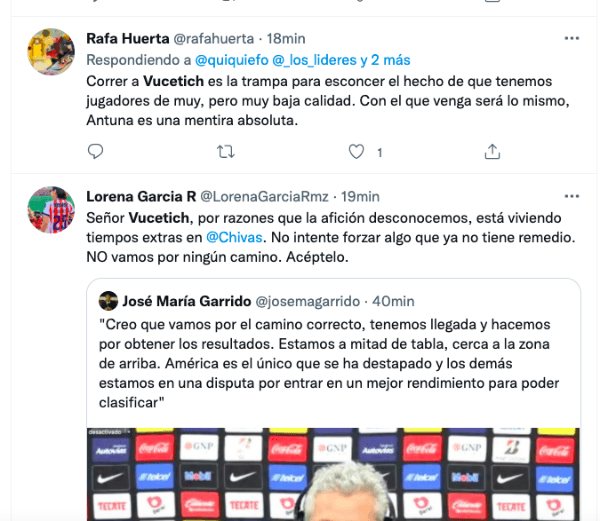Screen dimensions: 600x521
Task: Like Rafa Huerta's tweet about Vucetich
Action: (x=356, y=152)
